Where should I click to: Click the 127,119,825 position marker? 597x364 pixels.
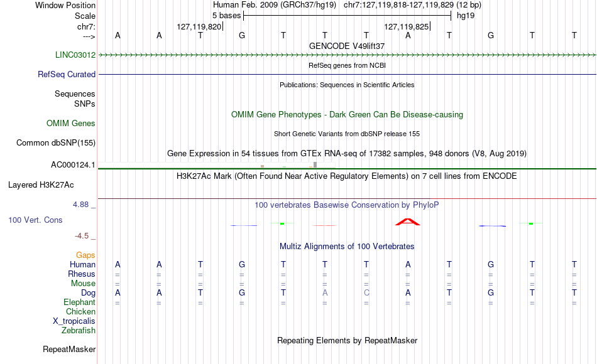point(407,26)
